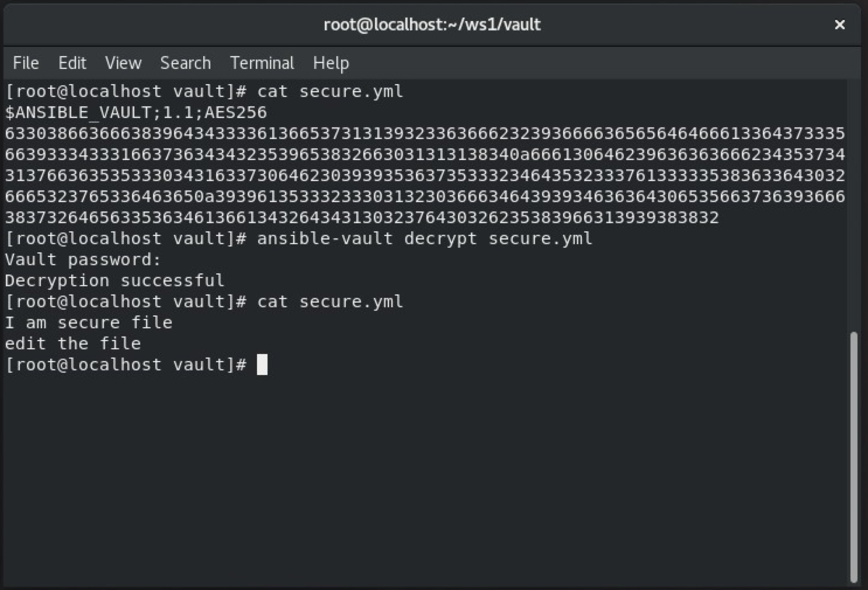Click the first cat secure.yml command
The width and height of the screenshot is (868, 590).
[x=329, y=91]
